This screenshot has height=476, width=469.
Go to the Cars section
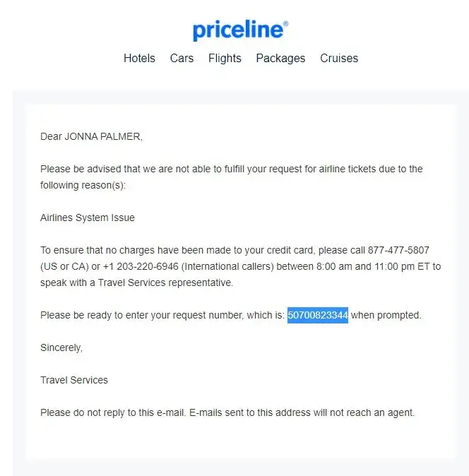(182, 59)
